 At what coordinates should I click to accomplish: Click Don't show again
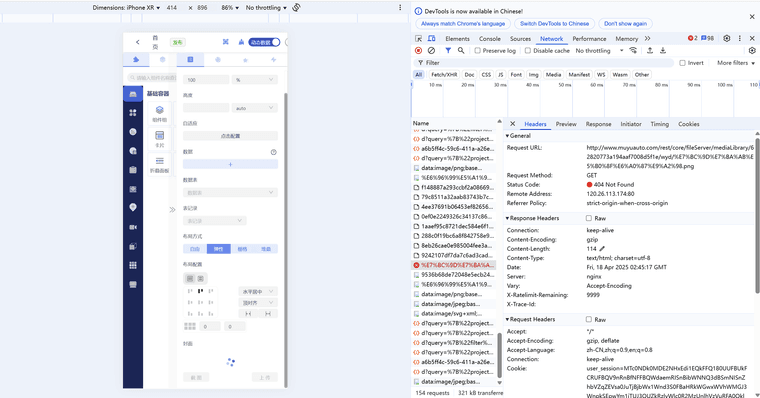[625, 23]
